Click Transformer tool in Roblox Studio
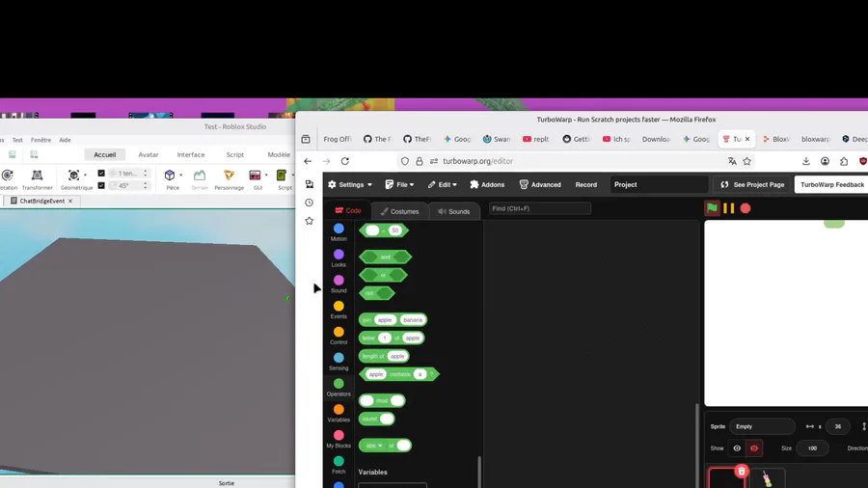This screenshot has height=488, width=868. [x=37, y=179]
